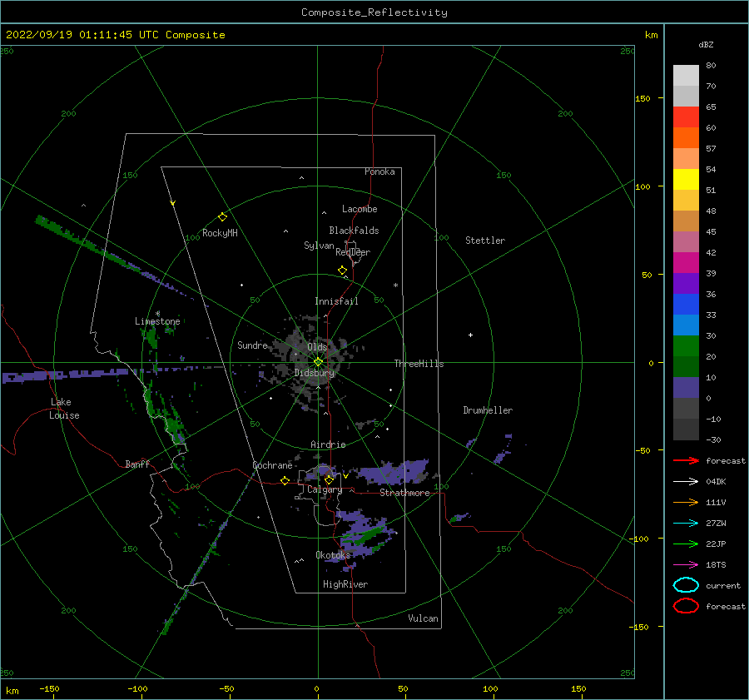
Task: Click the Vulcan label
Action: click(x=424, y=618)
